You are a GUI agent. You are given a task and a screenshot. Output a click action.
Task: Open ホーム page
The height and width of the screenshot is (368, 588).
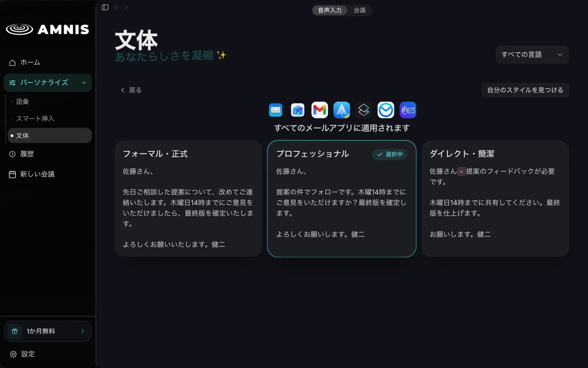(x=48, y=63)
